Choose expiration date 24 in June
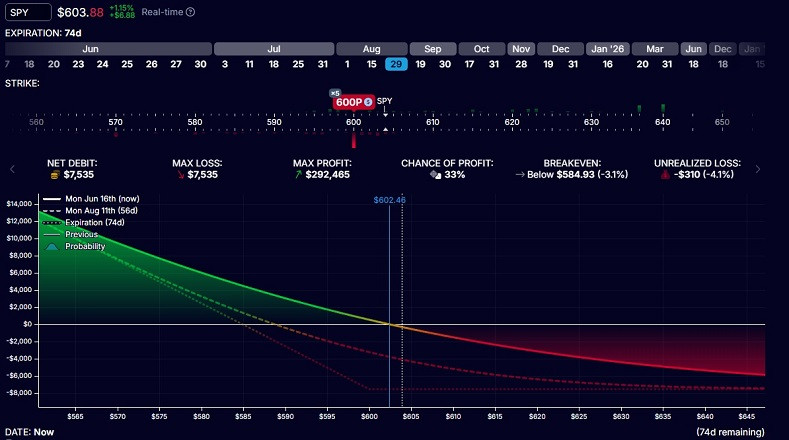This screenshot has height=440, width=789. coord(103,64)
